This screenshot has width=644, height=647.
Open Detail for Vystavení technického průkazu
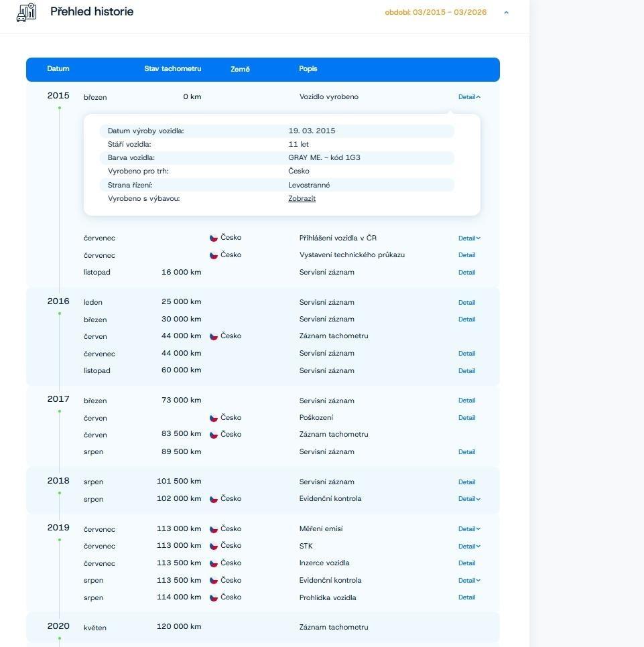[466, 255]
